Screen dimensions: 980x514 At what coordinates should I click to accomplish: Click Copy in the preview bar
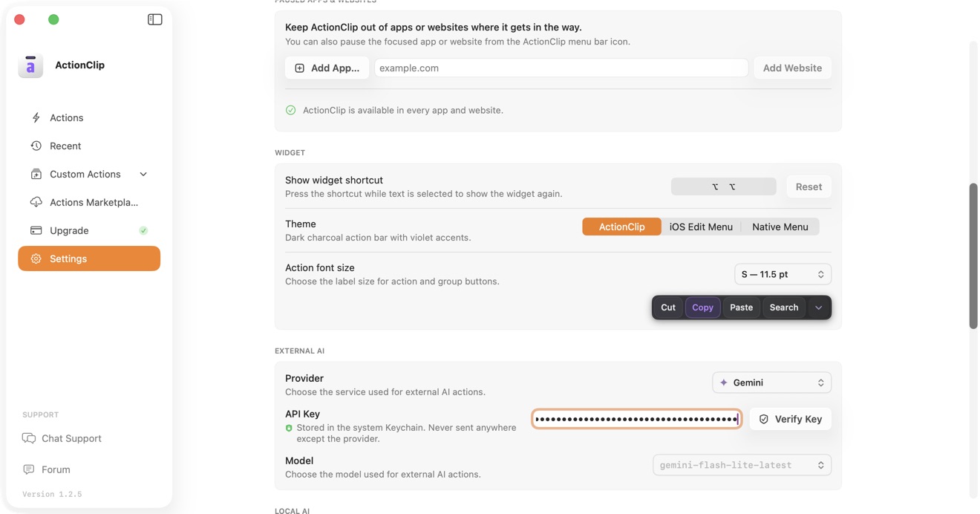point(702,308)
